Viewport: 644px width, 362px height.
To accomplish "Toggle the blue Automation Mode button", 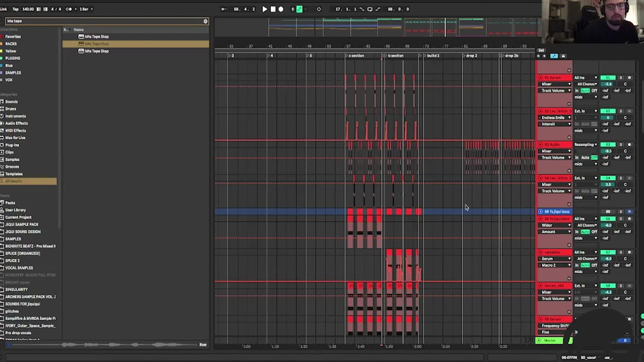I will coord(554,56).
